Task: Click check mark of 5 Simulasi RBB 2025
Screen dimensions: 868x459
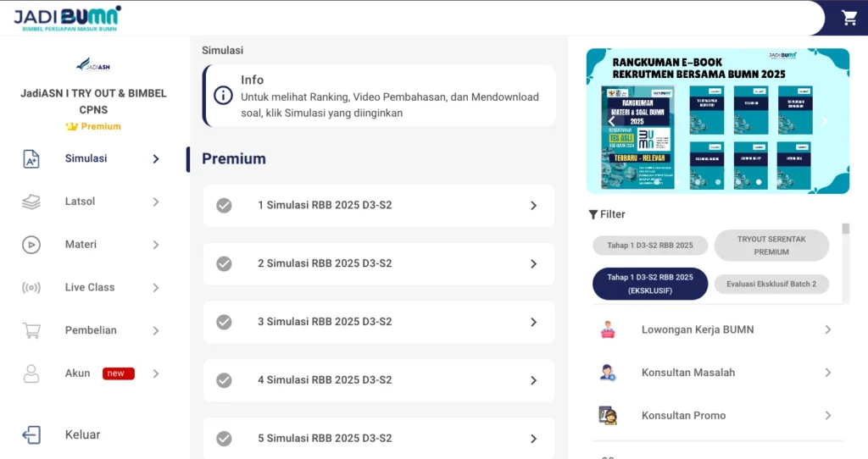Action: tap(224, 439)
